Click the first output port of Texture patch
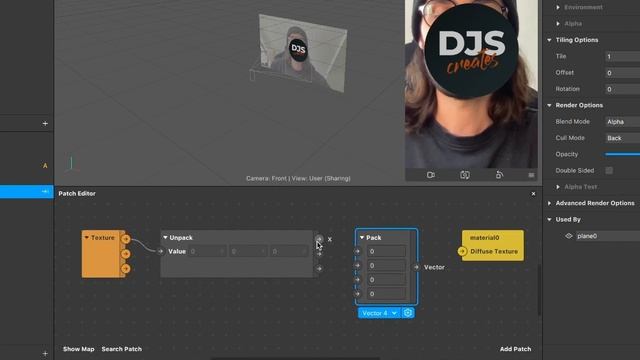This screenshot has height=360, width=640. pos(126,239)
